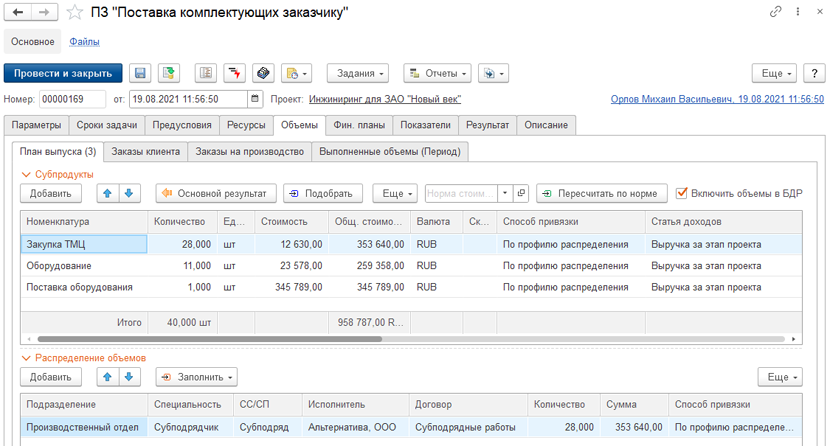Open the dropdown with the arrow-document icon
The width and height of the screenshot is (830, 446).
[494, 74]
